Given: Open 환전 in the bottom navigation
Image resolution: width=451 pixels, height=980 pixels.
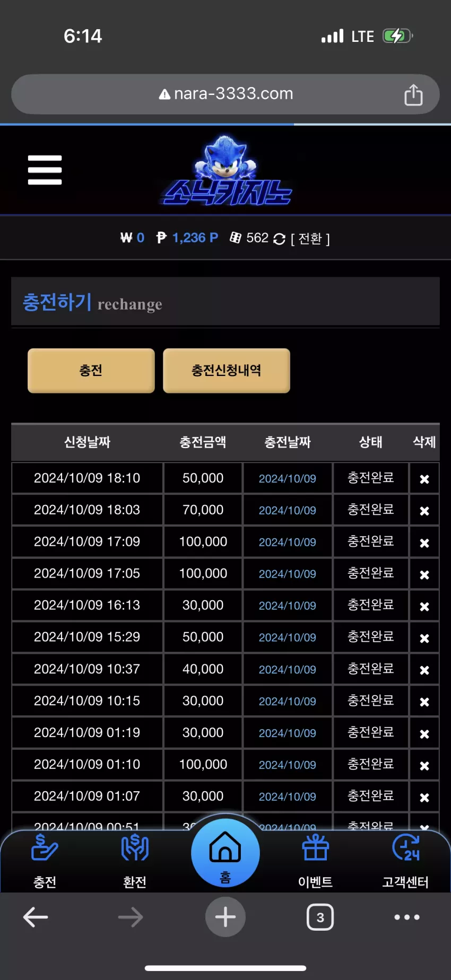Looking at the screenshot, I should (135, 860).
